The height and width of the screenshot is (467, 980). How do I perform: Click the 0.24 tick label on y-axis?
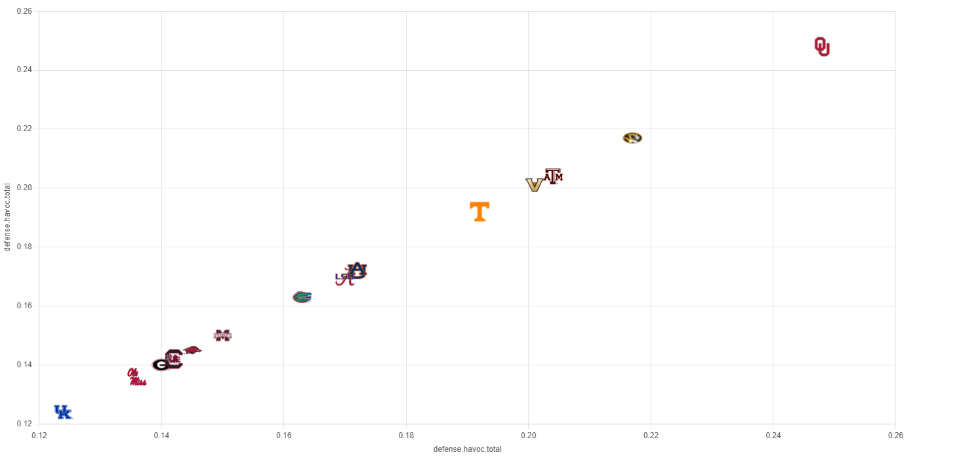pos(25,70)
